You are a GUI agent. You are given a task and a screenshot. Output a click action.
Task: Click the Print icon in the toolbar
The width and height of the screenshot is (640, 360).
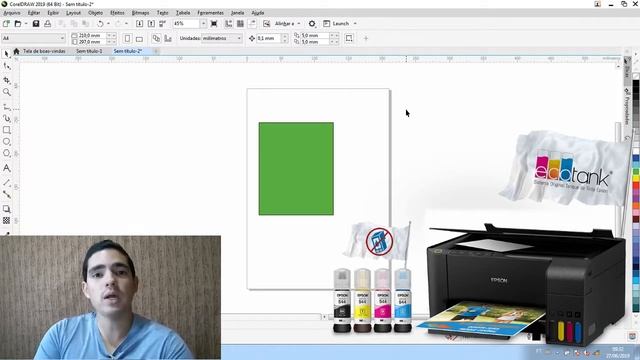(48, 24)
